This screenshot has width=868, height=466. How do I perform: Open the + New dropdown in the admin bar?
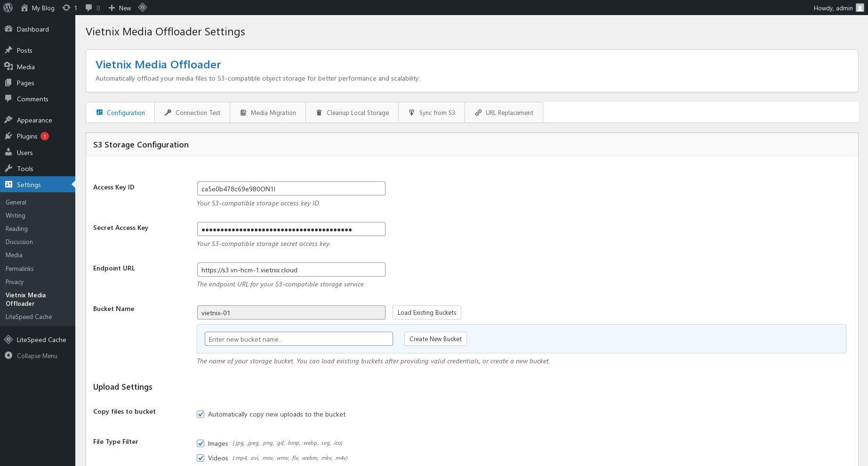point(120,8)
